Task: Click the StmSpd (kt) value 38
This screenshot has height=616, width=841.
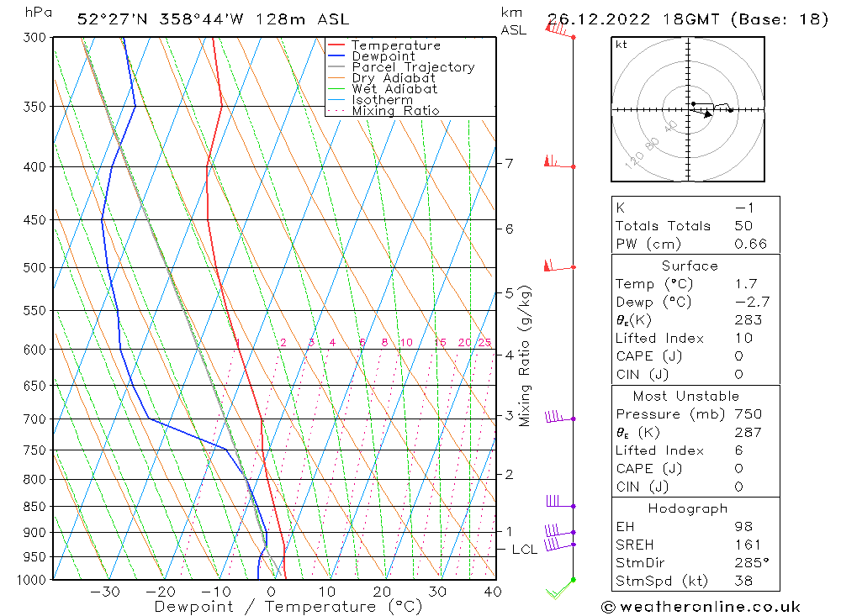Action: point(743,581)
